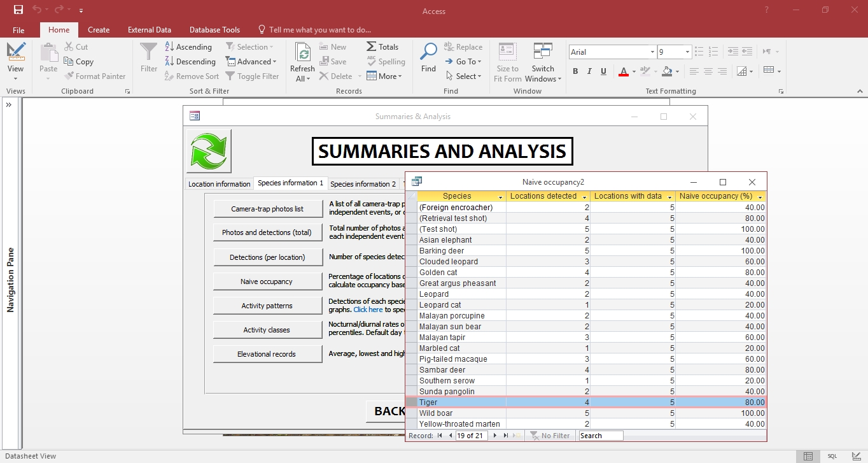The height and width of the screenshot is (463, 868).
Task: Click the Save icon in title bar
Action: pos(18,10)
